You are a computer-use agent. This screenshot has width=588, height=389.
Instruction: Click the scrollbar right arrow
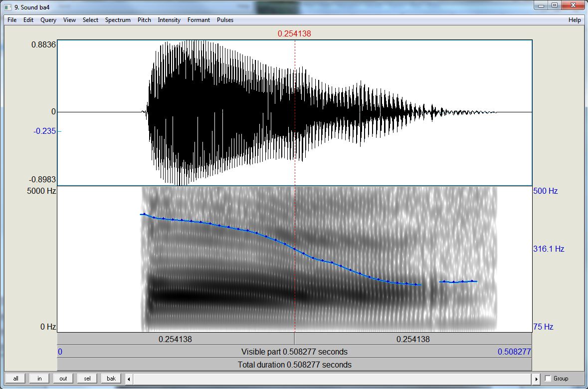pos(536,379)
